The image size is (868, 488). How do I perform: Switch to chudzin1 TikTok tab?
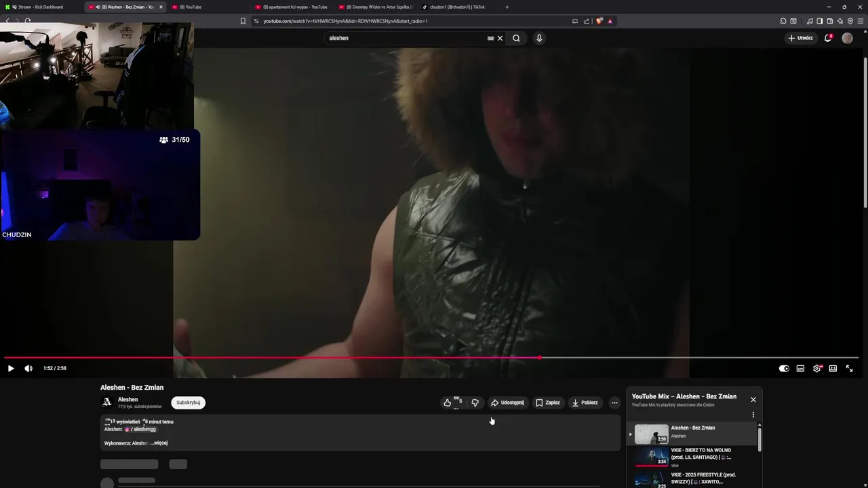tap(458, 7)
